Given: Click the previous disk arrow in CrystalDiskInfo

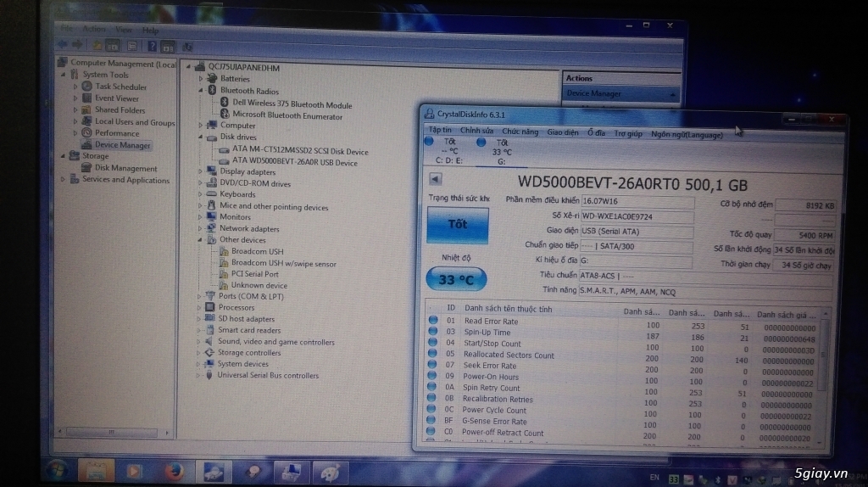Looking at the screenshot, I should pyautogui.click(x=436, y=179).
